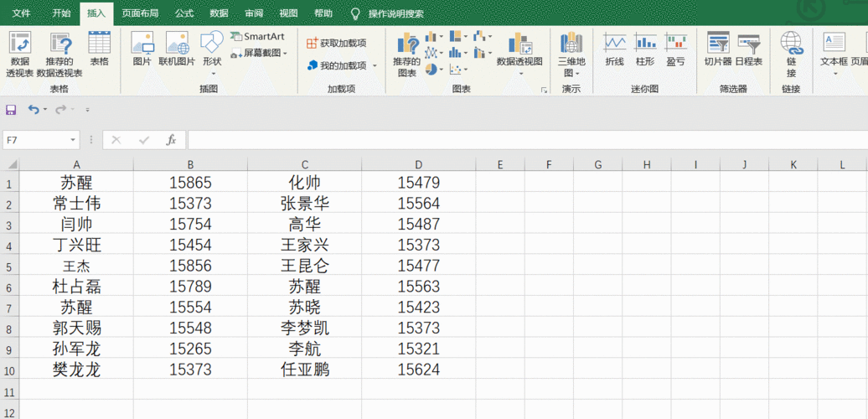Open the My Add-ins (我的加载项) dropdown
868x419 pixels.
[x=343, y=65]
